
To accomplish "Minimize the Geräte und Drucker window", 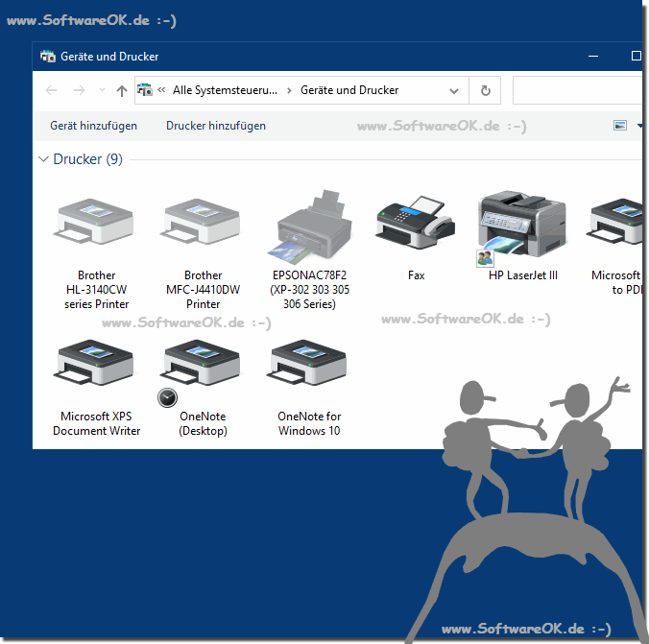I will 593,56.
